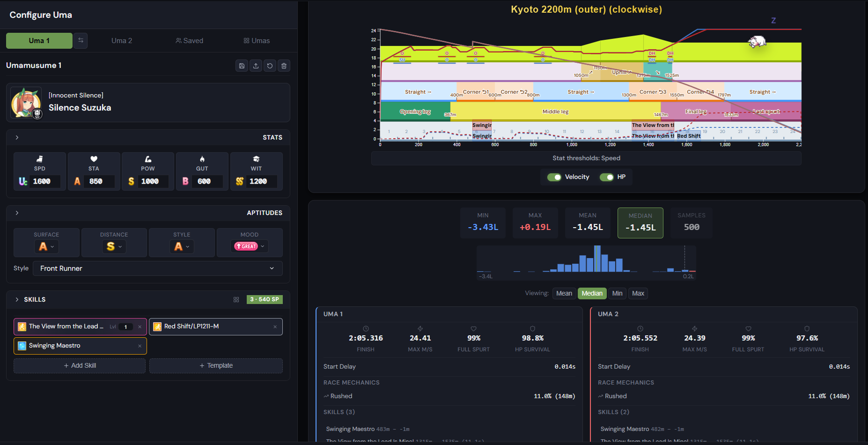Click the save Uma floppy icon
Viewport: 868px width, 445px height.
242,66
